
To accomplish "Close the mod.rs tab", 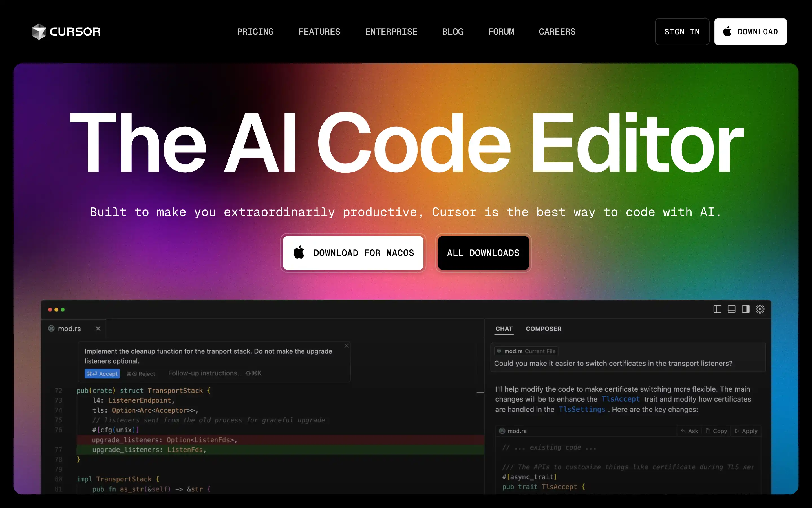I will (x=98, y=329).
